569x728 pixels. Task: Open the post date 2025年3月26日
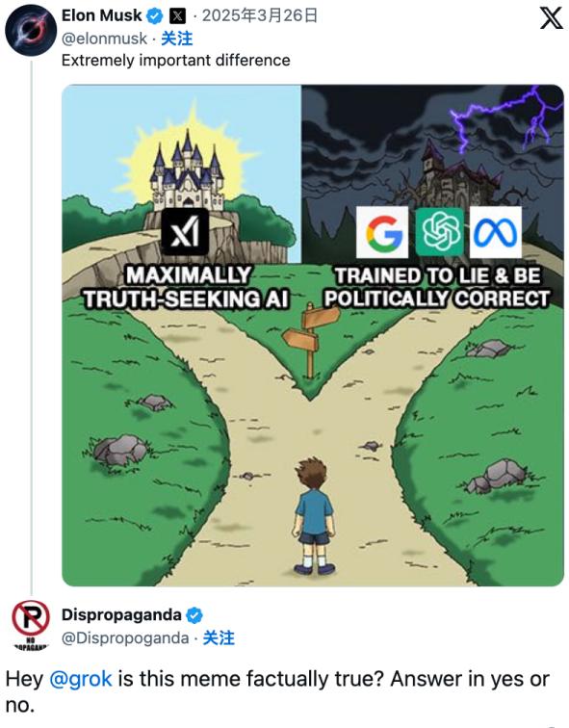(260, 15)
